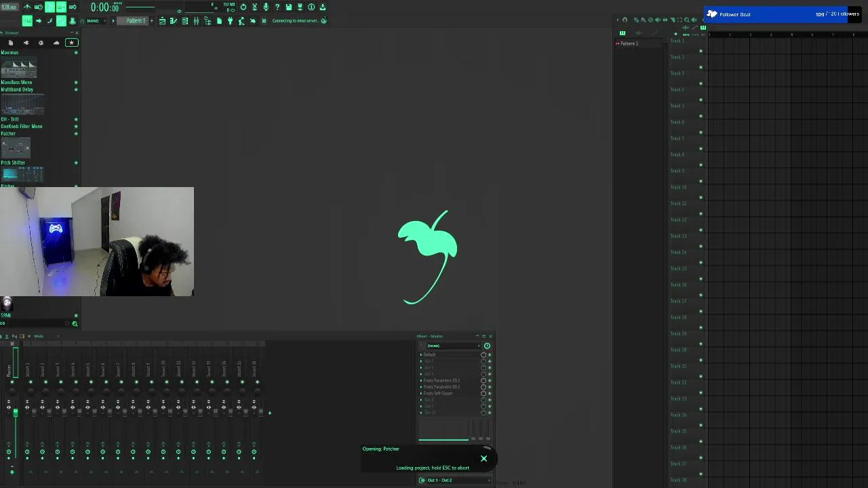This screenshot has height=488, width=868.
Task: Click the download/export icon at toolbar end
Action: pos(322,7)
